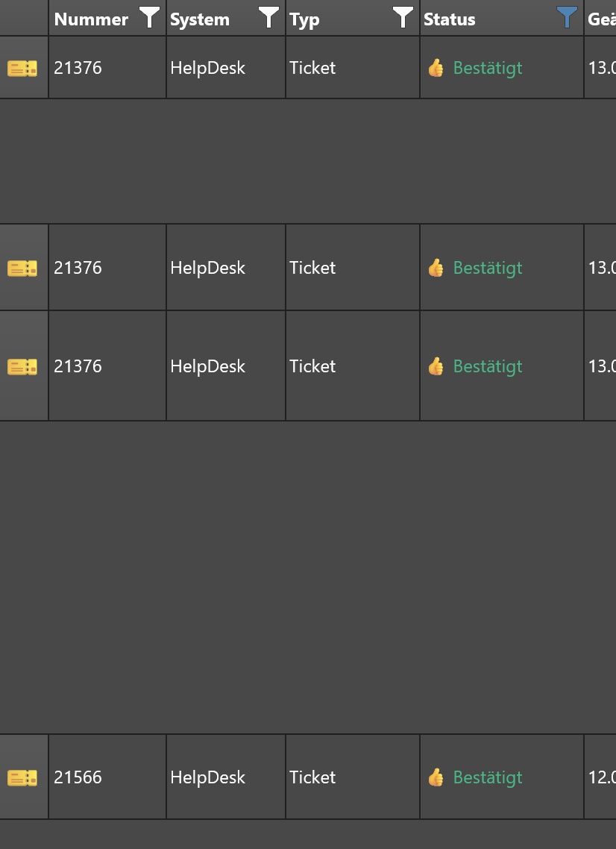
Task: Sort by the Typ column header
Action: [304, 20]
